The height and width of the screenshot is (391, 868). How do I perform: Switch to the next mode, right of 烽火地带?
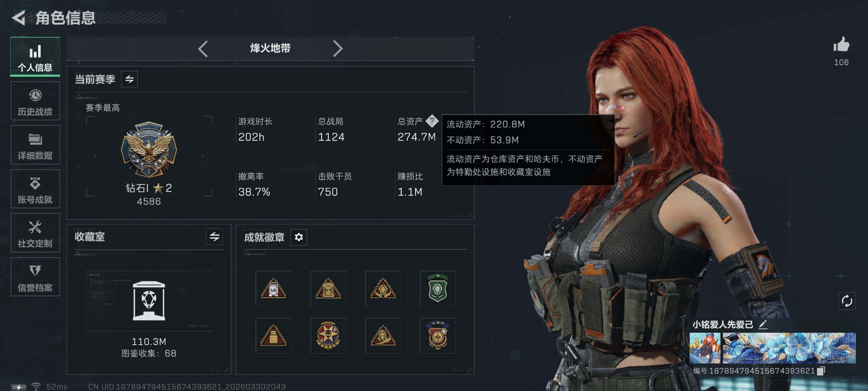click(x=337, y=49)
